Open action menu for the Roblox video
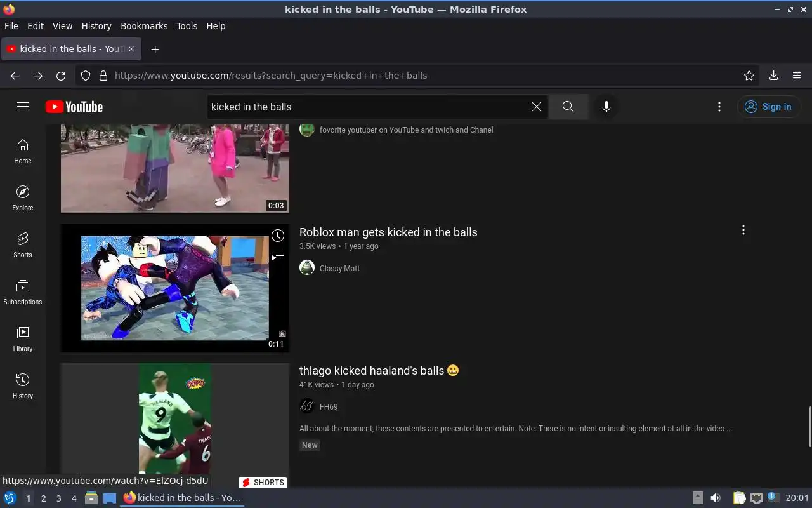Viewport: 812px width, 508px height. 743,230
